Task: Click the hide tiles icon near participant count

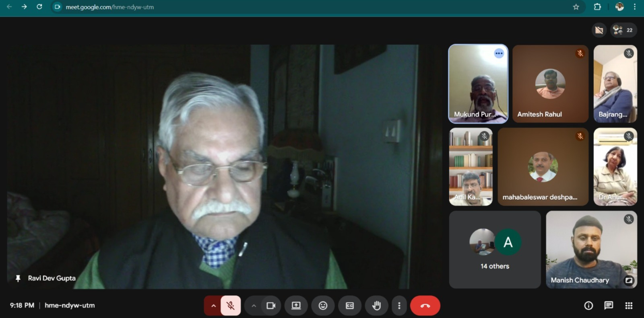Action: (599, 30)
